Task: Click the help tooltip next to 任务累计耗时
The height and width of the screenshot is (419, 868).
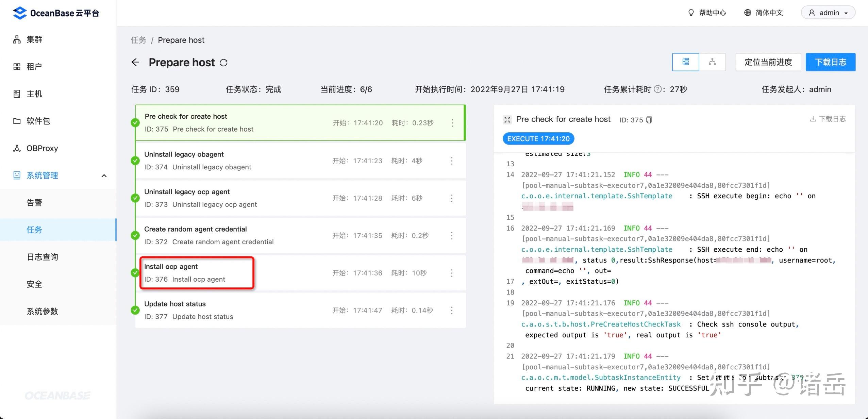Action: point(658,89)
